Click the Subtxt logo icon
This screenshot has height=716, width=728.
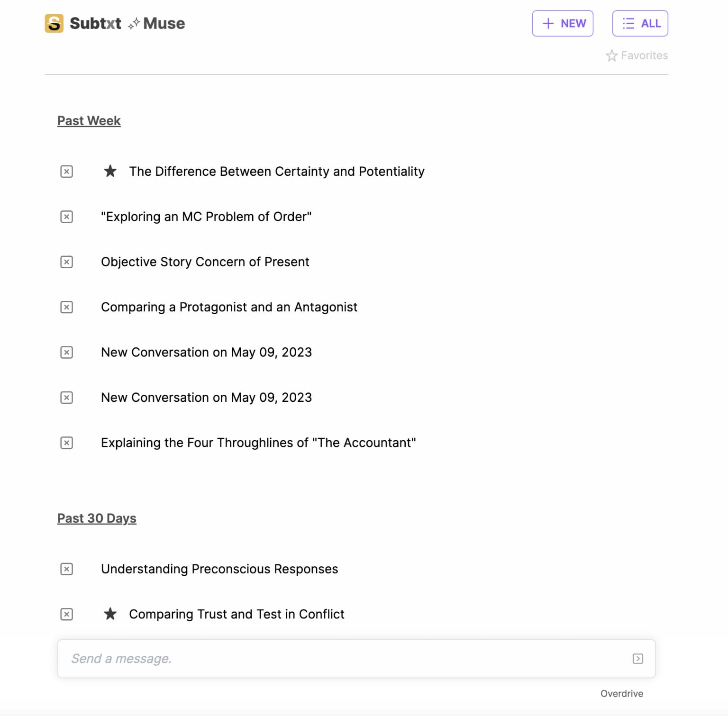pos(54,23)
